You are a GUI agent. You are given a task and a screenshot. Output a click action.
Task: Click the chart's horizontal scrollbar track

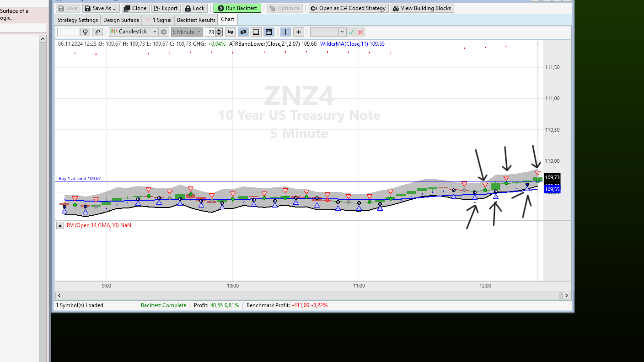click(x=313, y=295)
